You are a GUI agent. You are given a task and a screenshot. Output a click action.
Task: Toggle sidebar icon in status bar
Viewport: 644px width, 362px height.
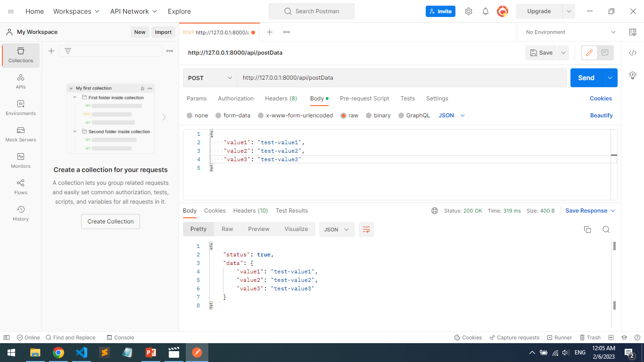(7, 337)
